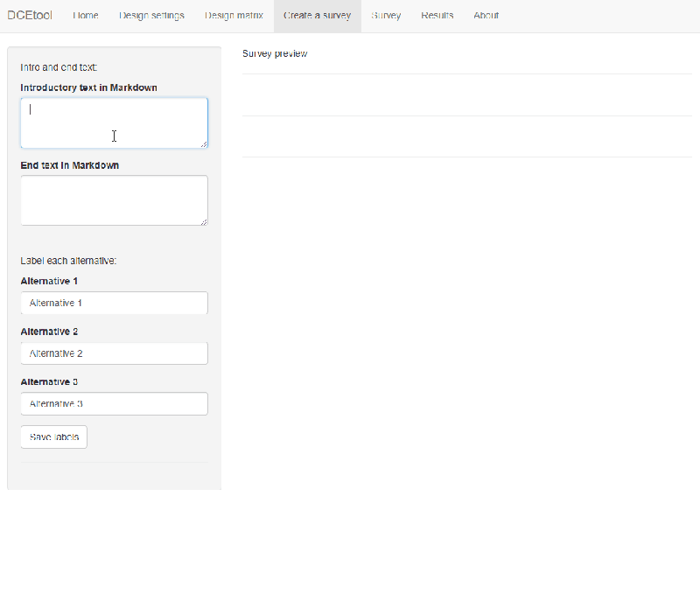Click the Alternative 3 input field
Image resolution: width=700 pixels, height=601 pixels.
[x=114, y=403]
